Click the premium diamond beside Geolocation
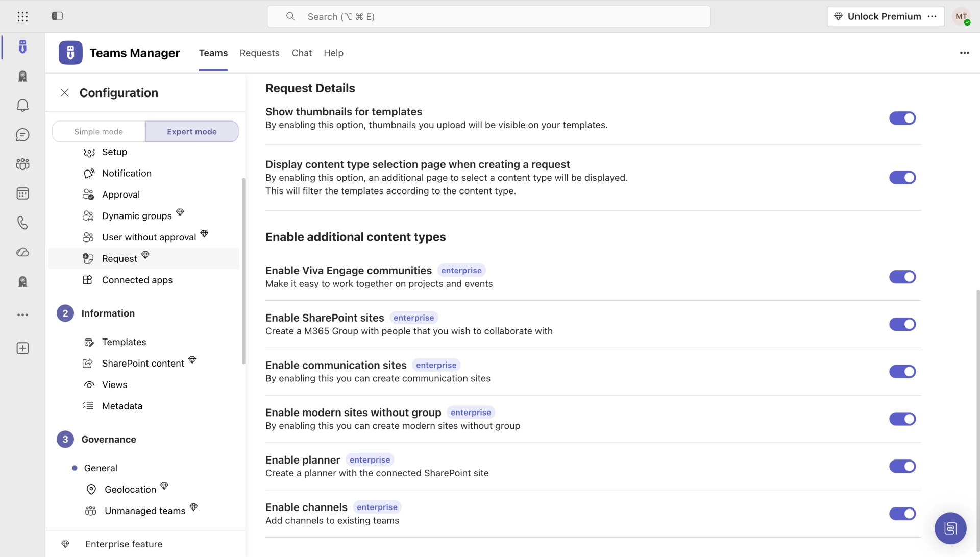 [x=164, y=486]
